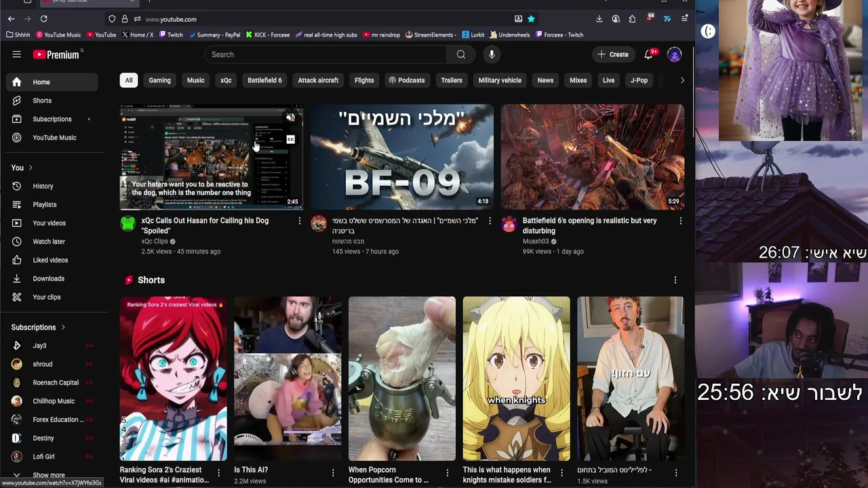The height and width of the screenshot is (488, 868).
Task: Open Your videos in the sidebar
Action: pos(52,223)
